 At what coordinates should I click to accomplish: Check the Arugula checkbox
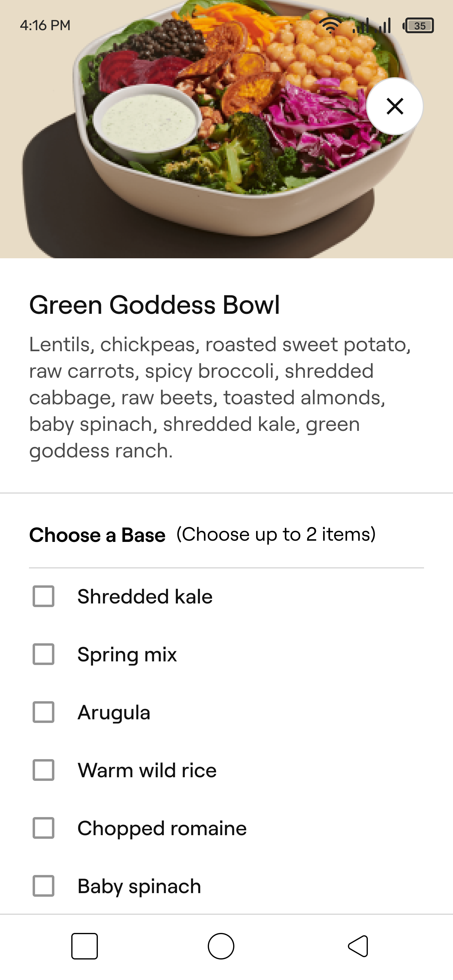[x=43, y=712]
